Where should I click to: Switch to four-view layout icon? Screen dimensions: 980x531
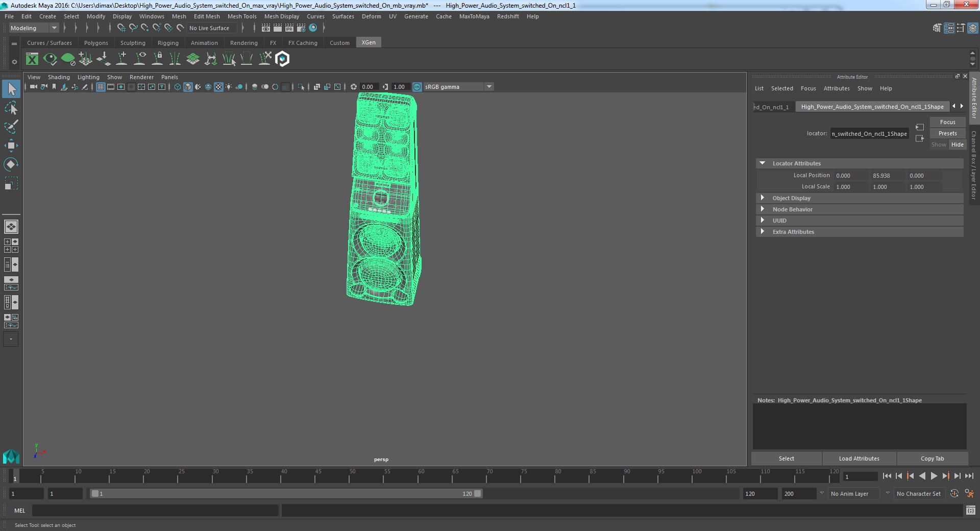(x=11, y=246)
